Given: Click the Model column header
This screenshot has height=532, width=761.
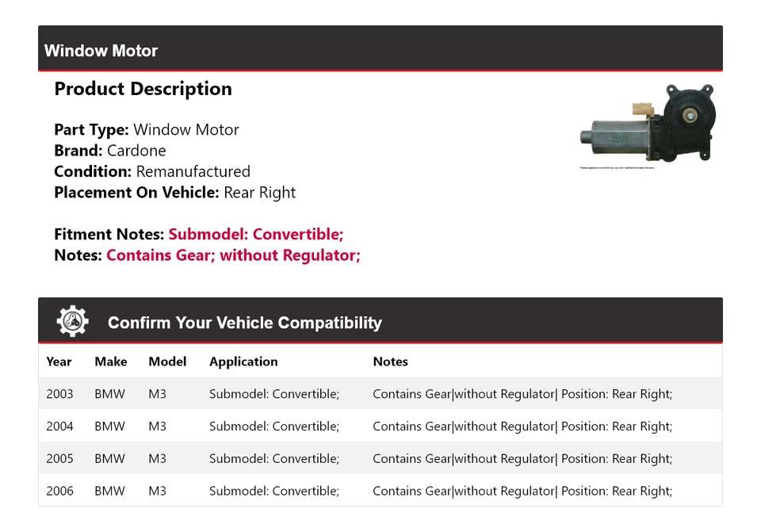Looking at the screenshot, I should pyautogui.click(x=167, y=362).
